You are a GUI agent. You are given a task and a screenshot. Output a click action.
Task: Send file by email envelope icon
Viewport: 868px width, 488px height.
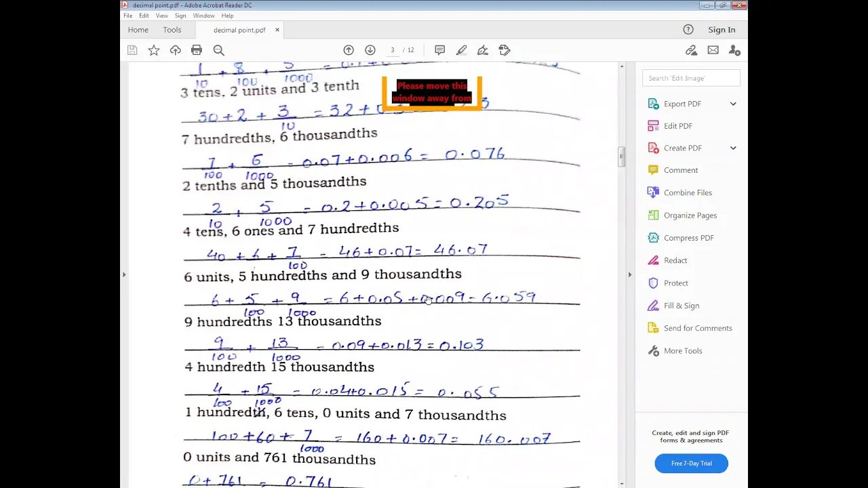pyautogui.click(x=713, y=50)
